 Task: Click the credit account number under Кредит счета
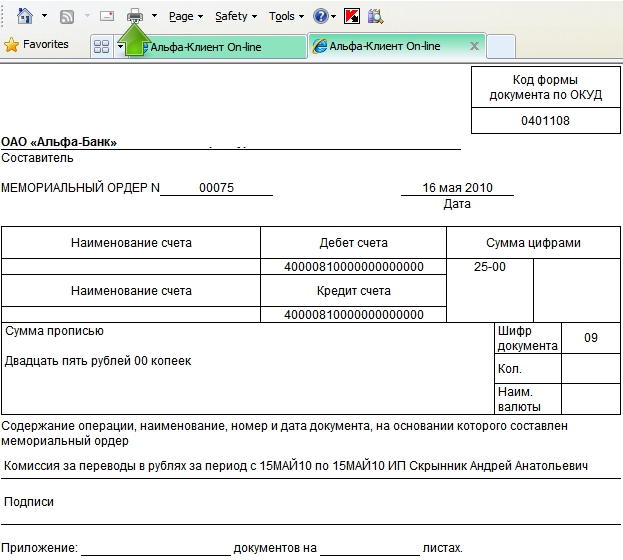354,314
